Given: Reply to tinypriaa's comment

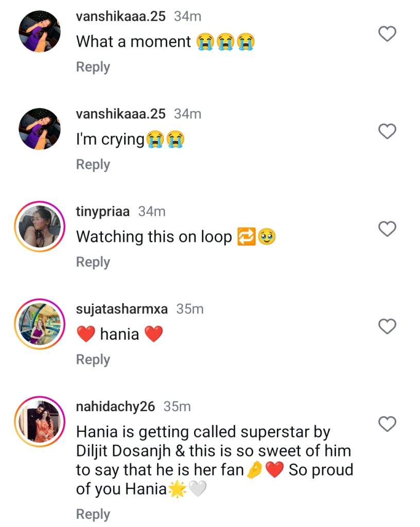Looking at the screenshot, I should (x=93, y=262).
